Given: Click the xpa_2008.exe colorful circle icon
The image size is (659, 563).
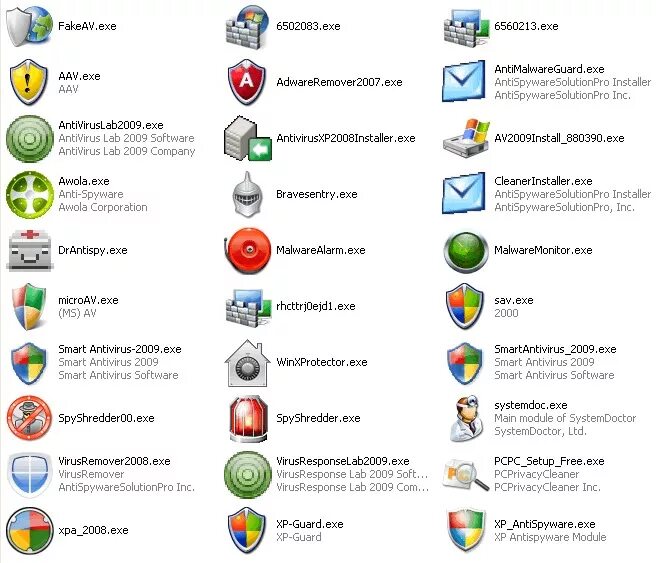Looking at the screenshot, I should (29, 531).
